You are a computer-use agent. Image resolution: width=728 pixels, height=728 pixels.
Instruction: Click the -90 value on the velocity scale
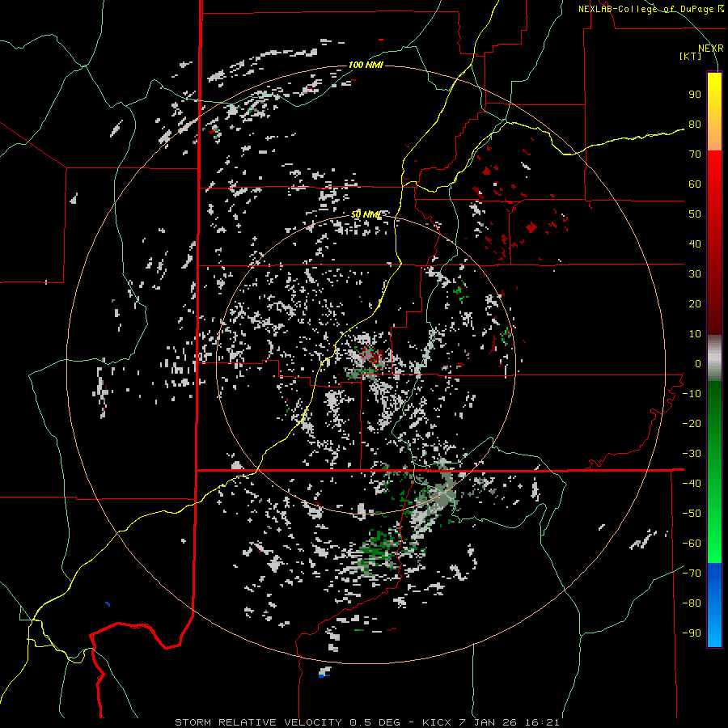click(692, 633)
